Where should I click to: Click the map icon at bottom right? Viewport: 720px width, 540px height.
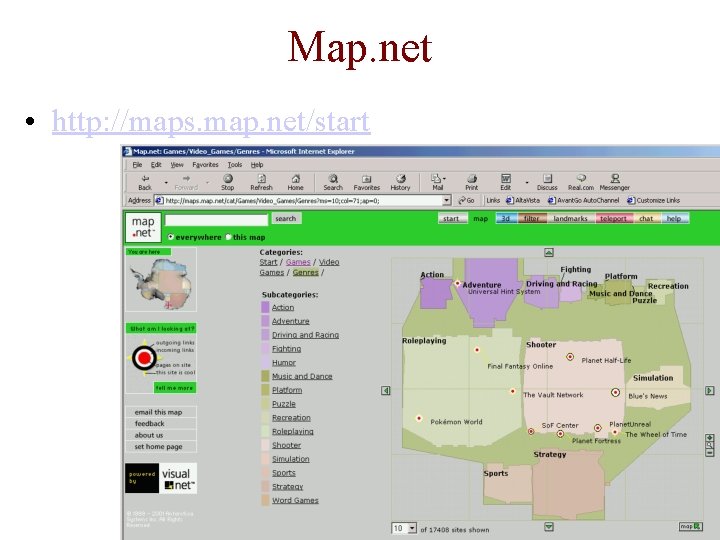click(x=691, y=526)
